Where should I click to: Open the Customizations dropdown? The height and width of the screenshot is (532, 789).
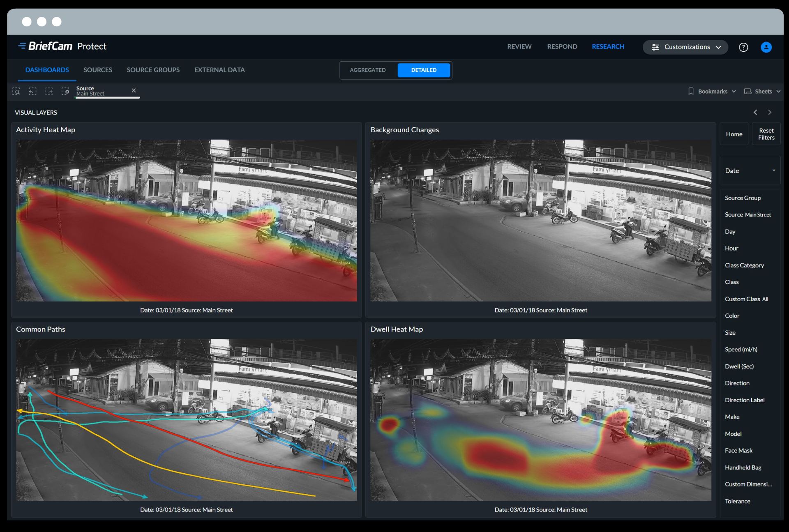pos(685,47)
